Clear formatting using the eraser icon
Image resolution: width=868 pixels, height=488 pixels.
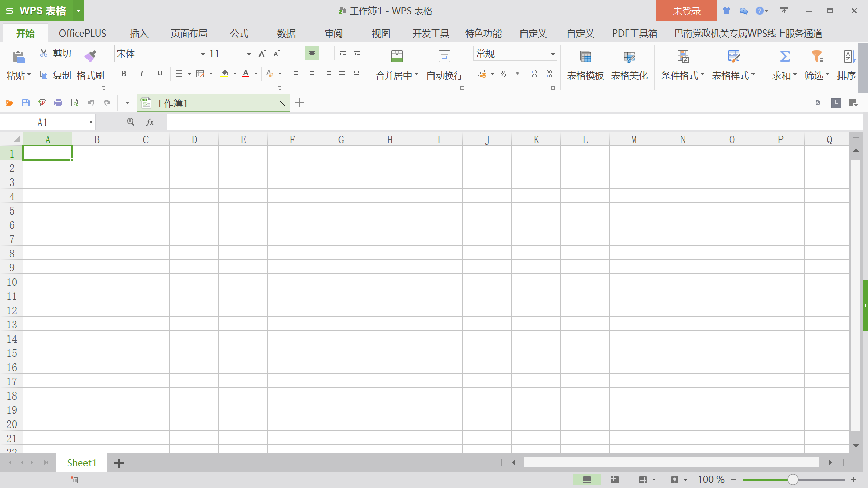pyautogui.click(x=270, y=74)
